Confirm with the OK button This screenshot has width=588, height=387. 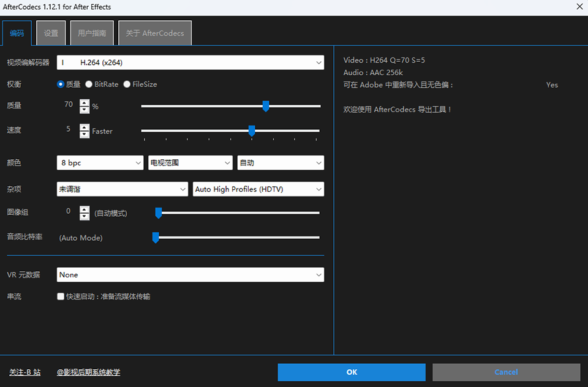click(352, 372)
